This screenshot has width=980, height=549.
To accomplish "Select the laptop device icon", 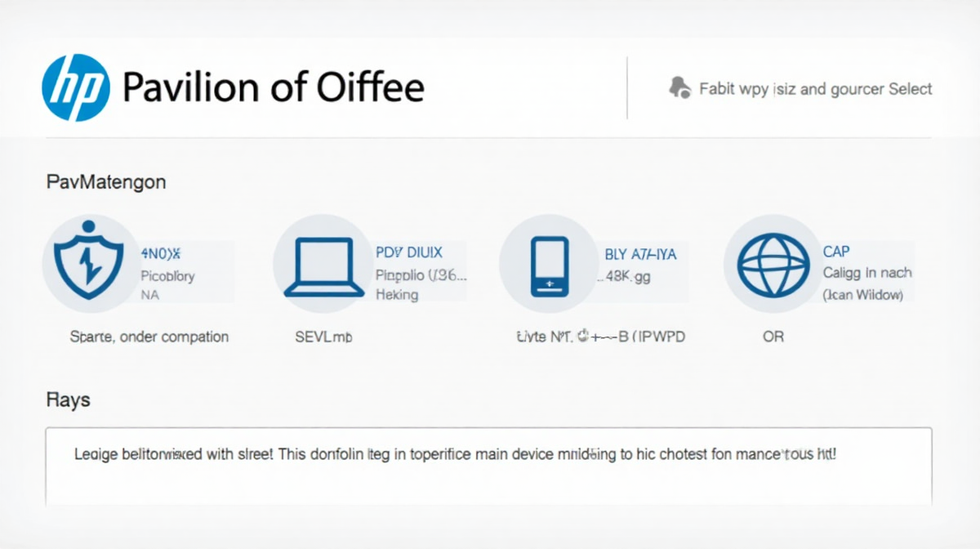I will [x=324, y=266].
